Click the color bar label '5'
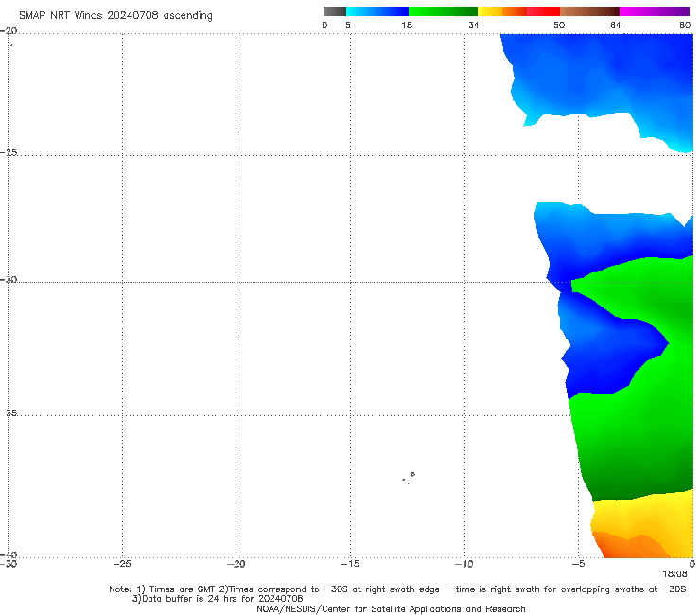Screen dimensions: 700x615 (x=348, y=25)
